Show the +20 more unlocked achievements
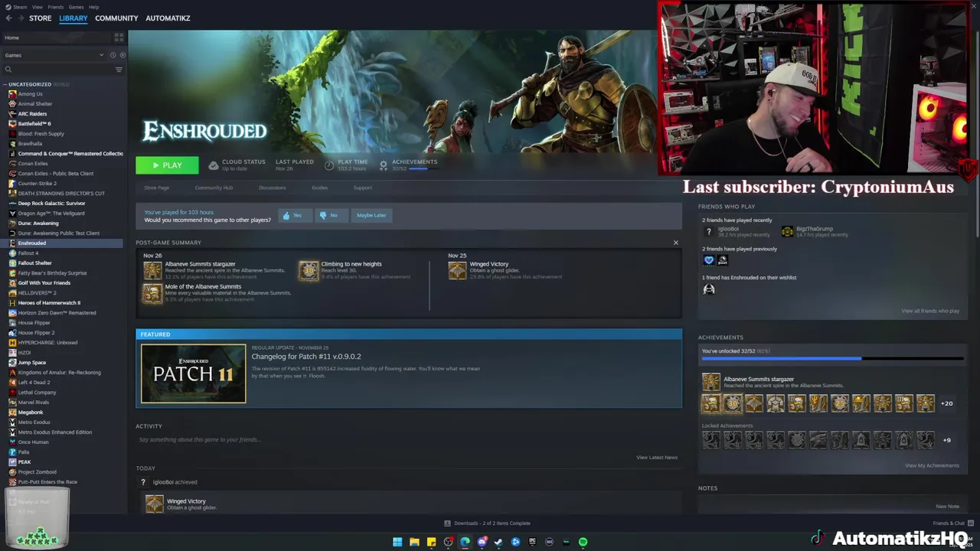 coord(947,403)
